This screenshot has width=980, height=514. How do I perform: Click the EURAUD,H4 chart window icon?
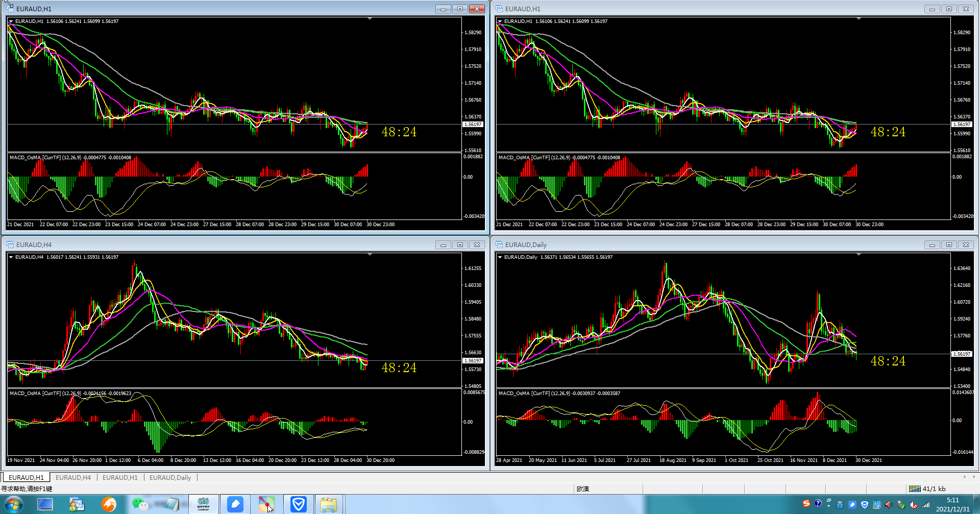(10, 244)
